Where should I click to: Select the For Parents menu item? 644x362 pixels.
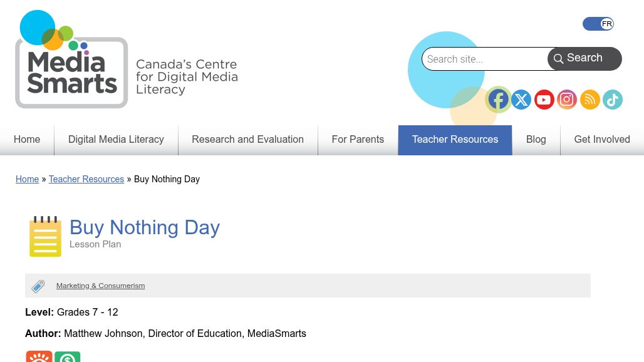point(358,140)
